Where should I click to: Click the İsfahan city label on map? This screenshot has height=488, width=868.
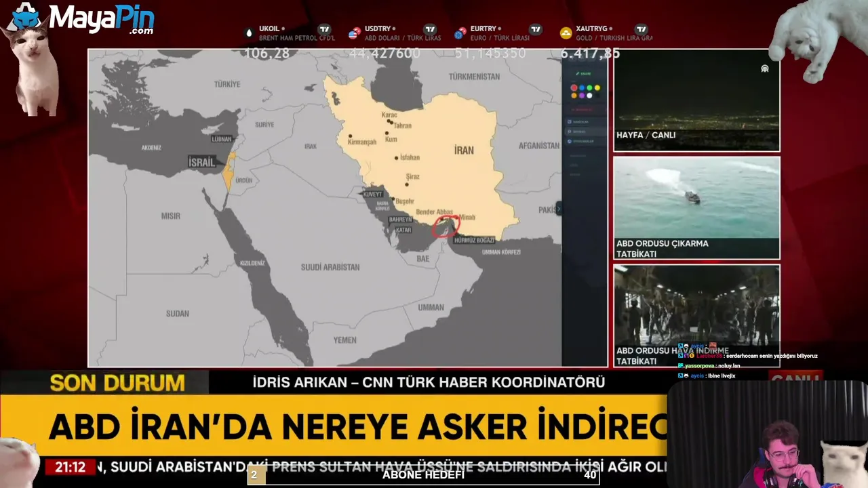[410, 157]
